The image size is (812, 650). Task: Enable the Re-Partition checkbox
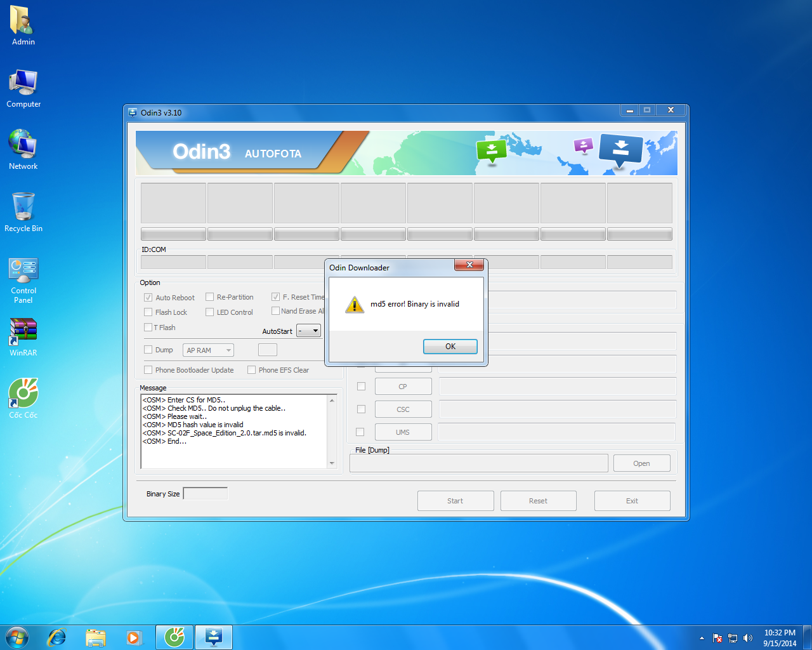click(x=209, y=297)
